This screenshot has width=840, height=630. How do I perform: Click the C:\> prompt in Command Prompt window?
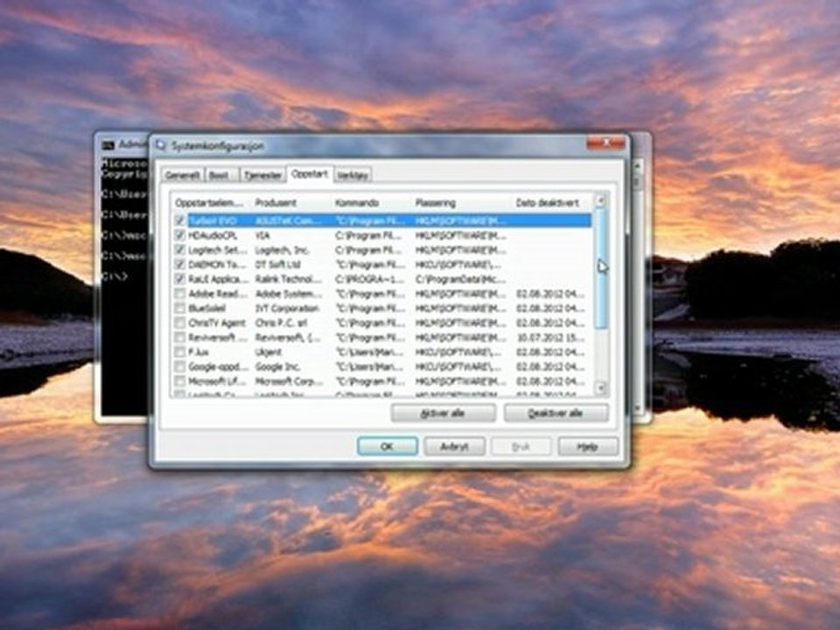point(115,276)
